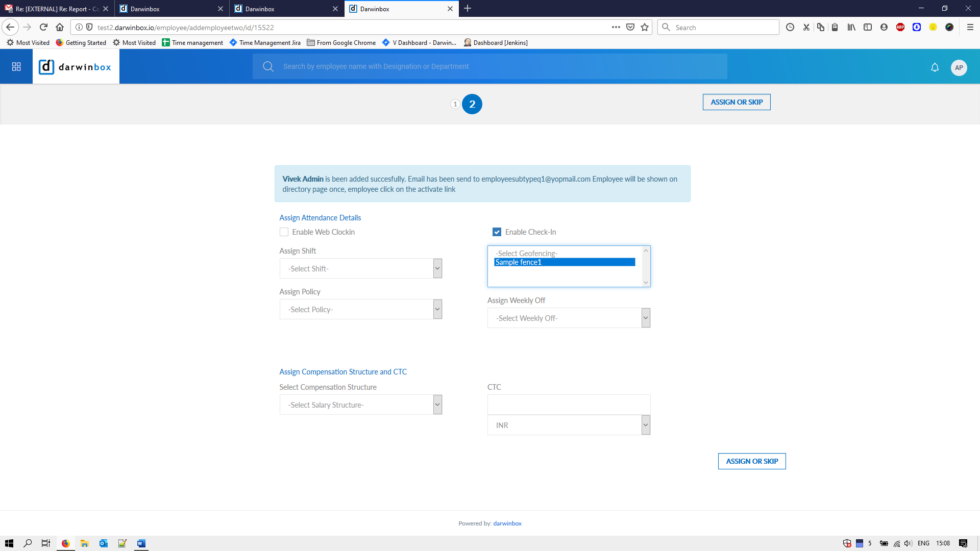Open the AP user profile avatar
The image size is (980, 551).
(x=959, y=67)
